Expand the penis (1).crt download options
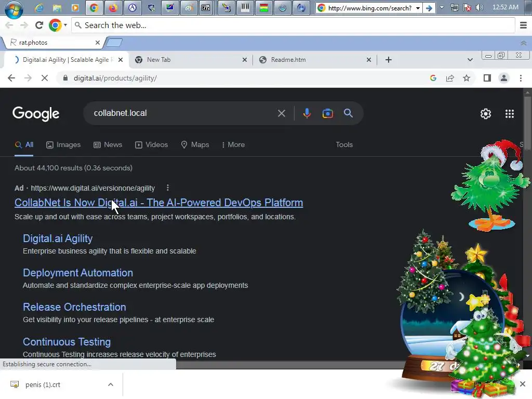The image size is (532, 399). pos(110,384)
